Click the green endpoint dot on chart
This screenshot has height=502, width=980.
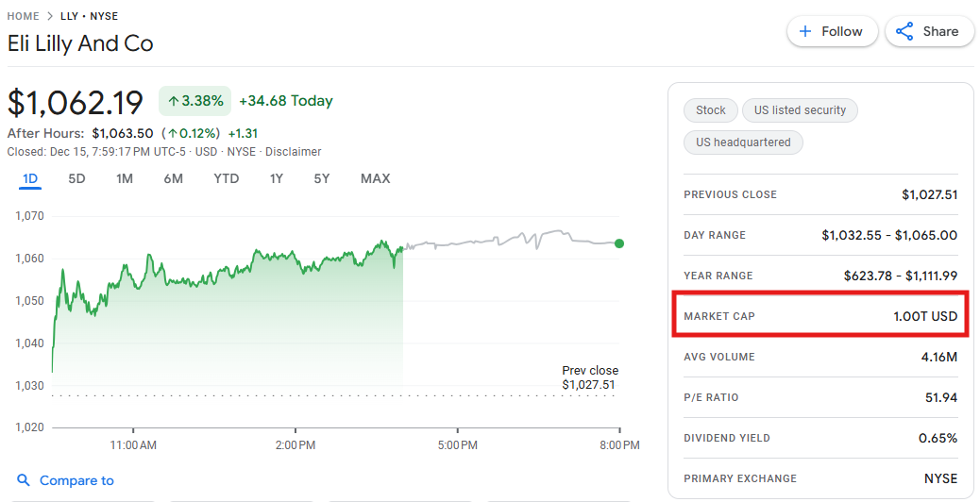(x=619, y=243)
